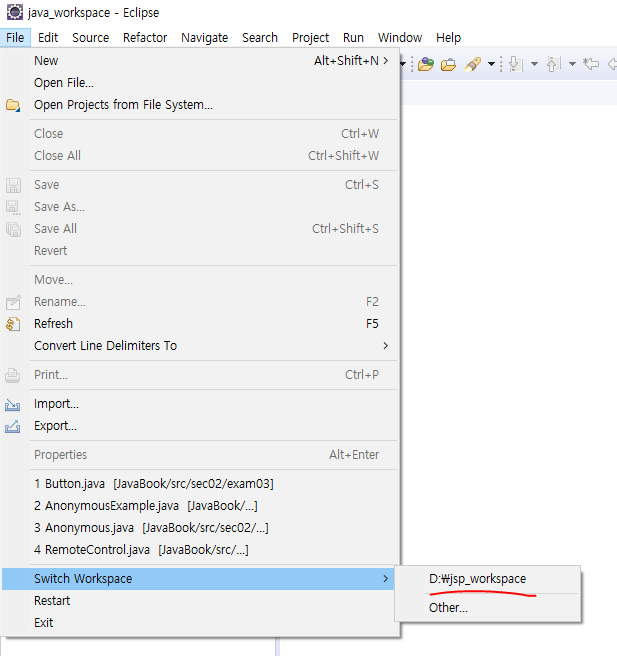Open the Next Annotation dropdown arrow
Image resolution: width=617 pixels, height=656 pixels.
534,64
